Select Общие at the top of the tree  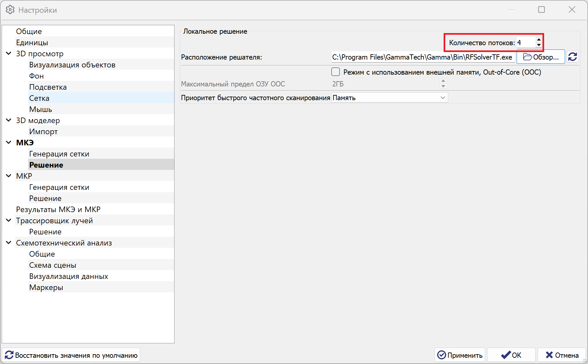click(29, 31)
